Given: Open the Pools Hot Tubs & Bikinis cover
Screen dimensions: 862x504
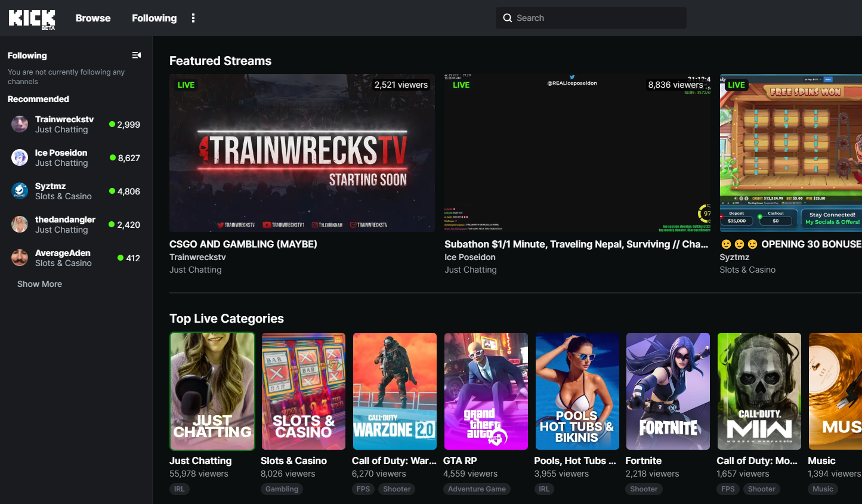Looking at the screenshot, I should coord(577,391).
